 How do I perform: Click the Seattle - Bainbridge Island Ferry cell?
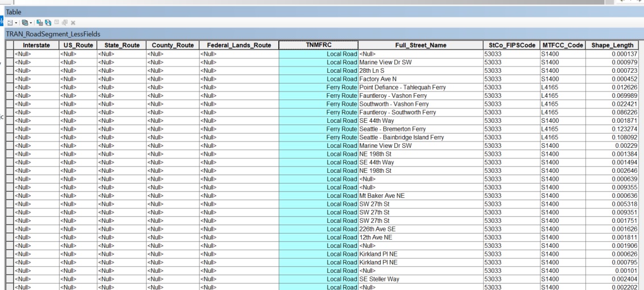(x=421, y=138)
